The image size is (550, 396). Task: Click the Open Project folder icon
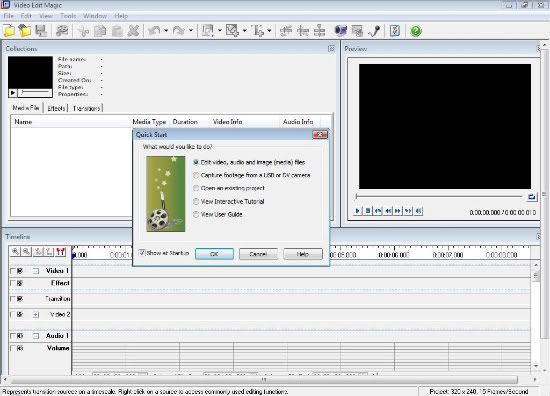coord(25,31)
